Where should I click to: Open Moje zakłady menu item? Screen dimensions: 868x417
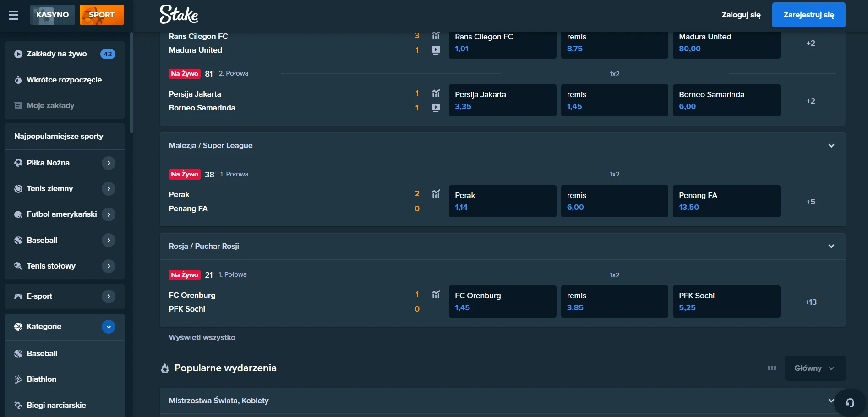pos(65,105)
